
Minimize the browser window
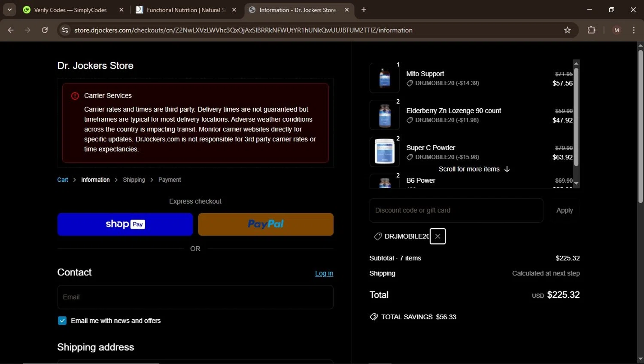pos(589,9)
